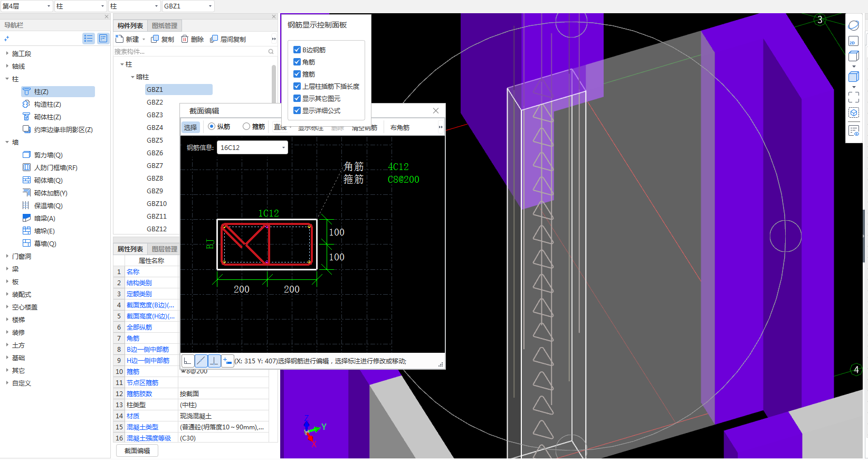Viewport: 868px width, 460px height.
Task: Click the 截面编辑 button at bottom
Action: click(x=137, y=450)
